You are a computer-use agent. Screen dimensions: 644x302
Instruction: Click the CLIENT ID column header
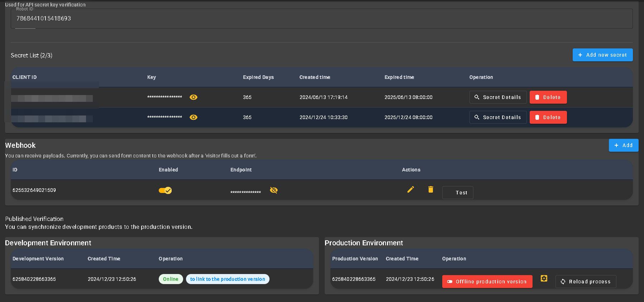(25, 77)
